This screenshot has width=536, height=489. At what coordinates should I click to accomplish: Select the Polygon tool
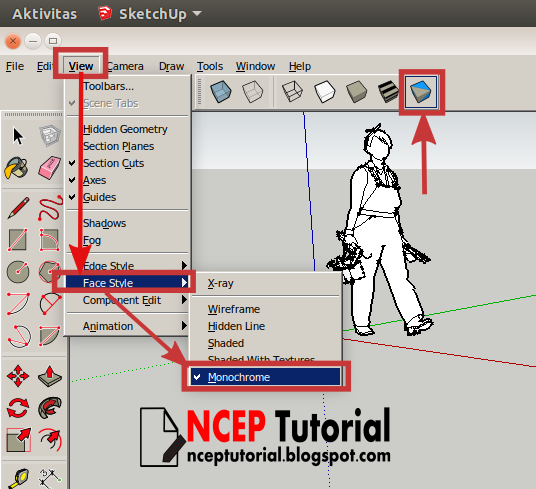[50, 272]
